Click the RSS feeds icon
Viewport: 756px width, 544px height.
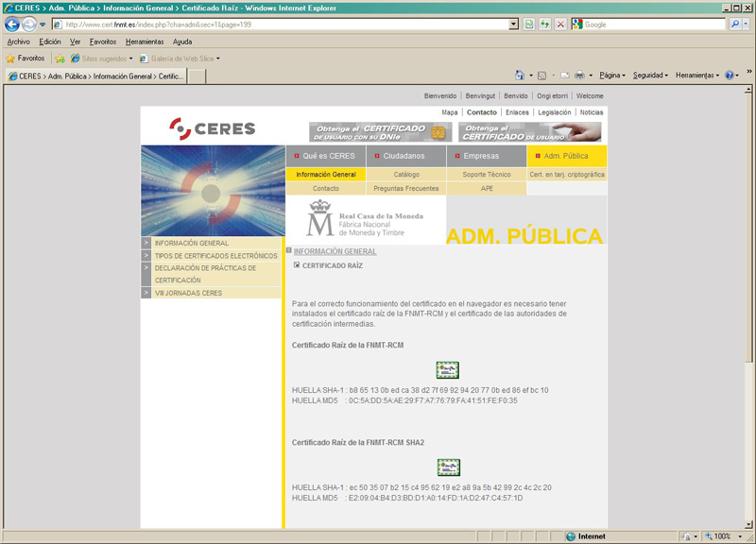541,76
